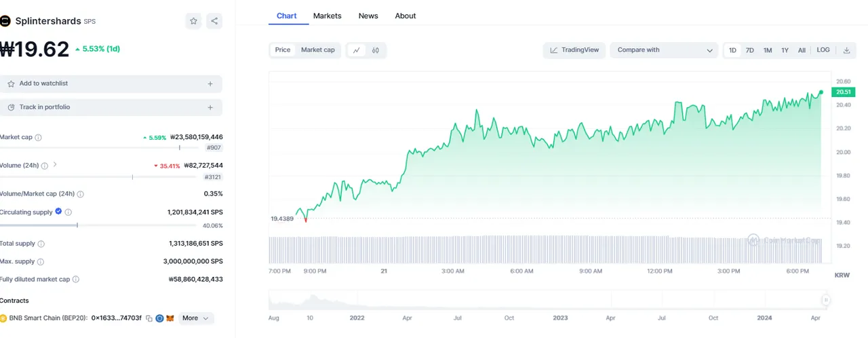Select 1Y time range
This screenshot has height=338, width=868.
pyautogui.click(x=785, y=50)
